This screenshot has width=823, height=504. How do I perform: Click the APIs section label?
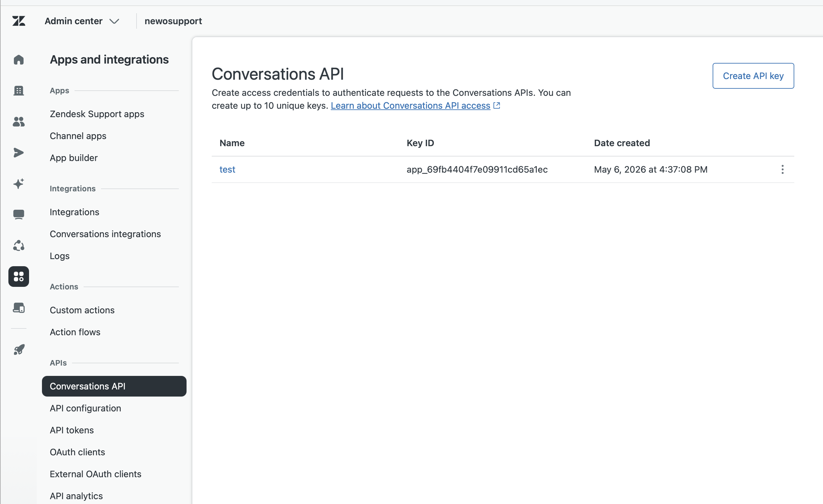point(58,363)
